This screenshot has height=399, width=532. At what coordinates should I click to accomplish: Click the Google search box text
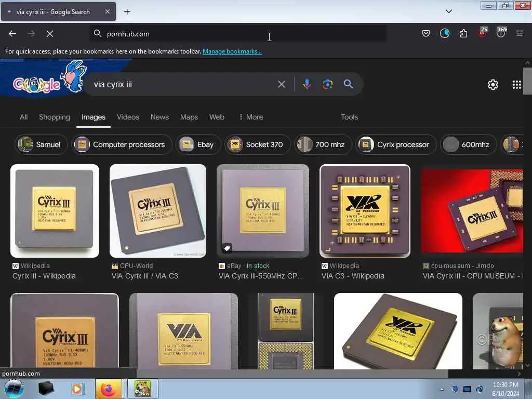click(x=113, y=84)
